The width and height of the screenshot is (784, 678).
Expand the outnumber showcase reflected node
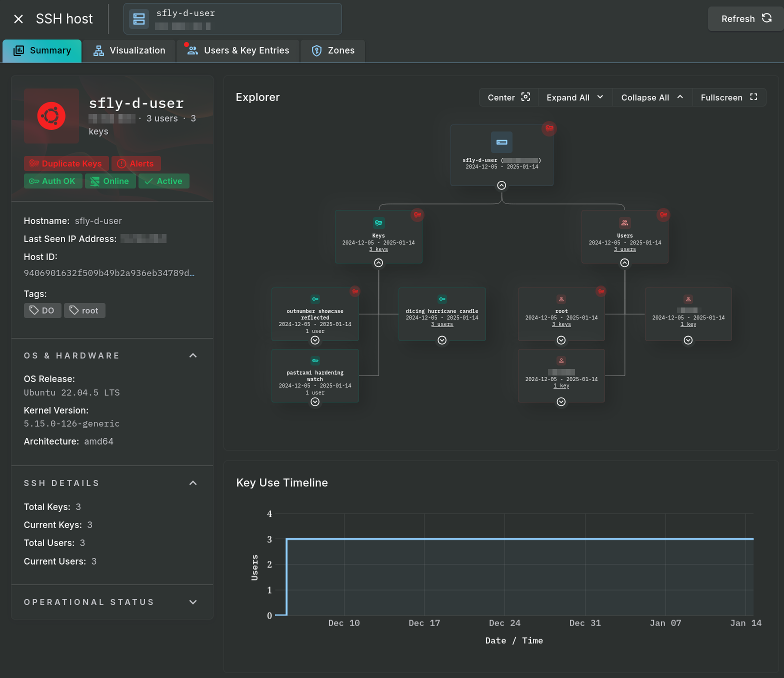(315, 340)
